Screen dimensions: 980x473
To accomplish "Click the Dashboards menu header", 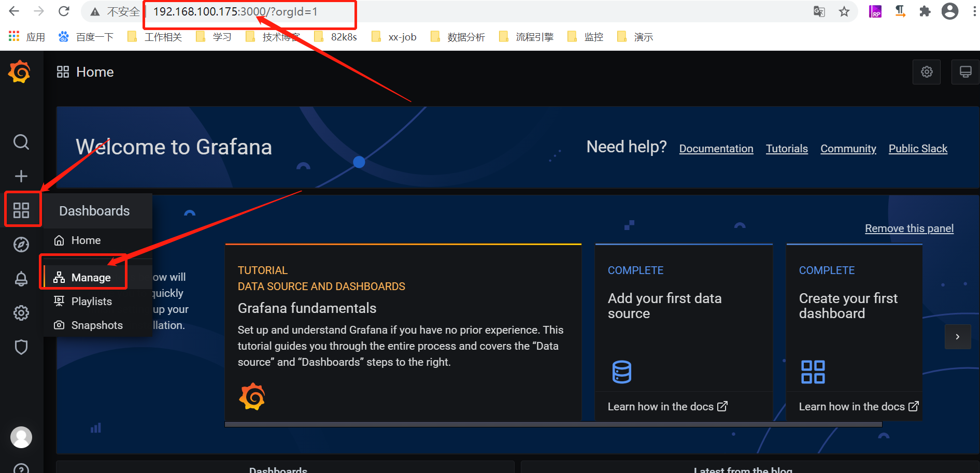I will pyautogui.click(x=94, y=211).
